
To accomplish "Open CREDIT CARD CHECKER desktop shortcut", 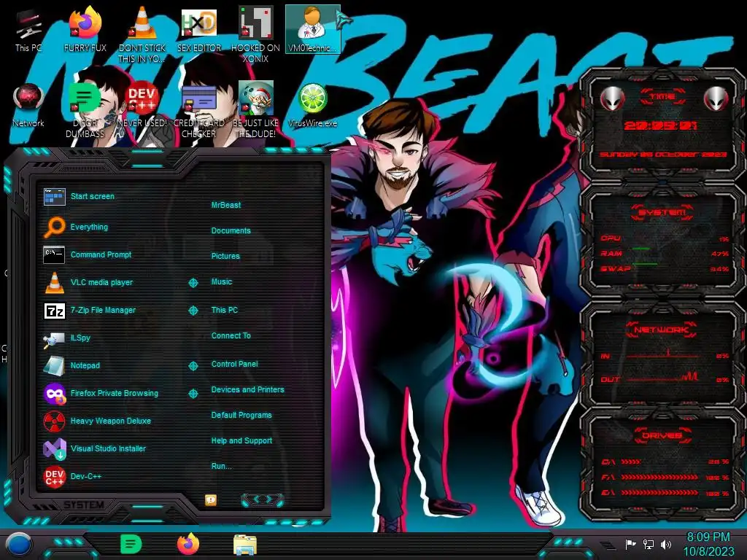I will pyautogui.click(x=198, y=111).
